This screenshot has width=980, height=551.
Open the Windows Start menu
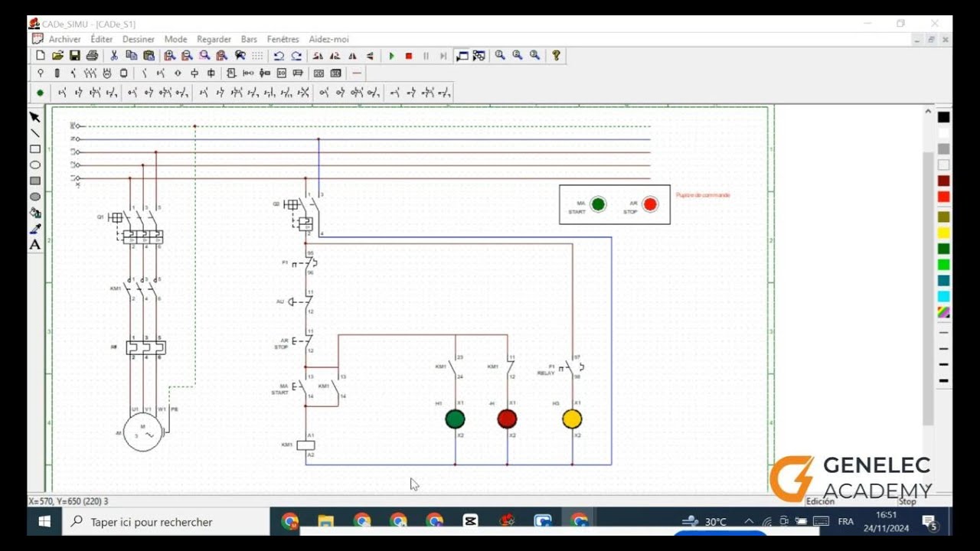[x=44, y=521]
